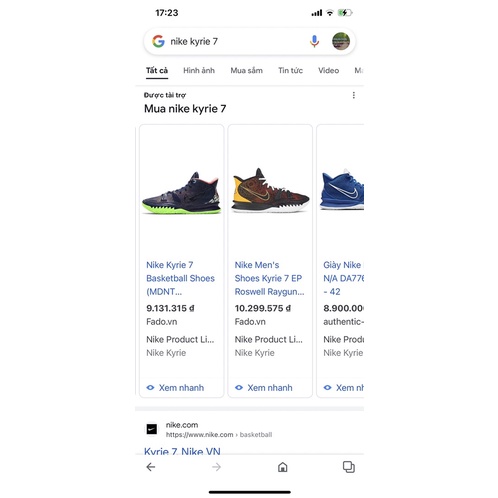
Task: Select Nike Kyrie label on Basketball Shoes card
Action: point(166,353)
